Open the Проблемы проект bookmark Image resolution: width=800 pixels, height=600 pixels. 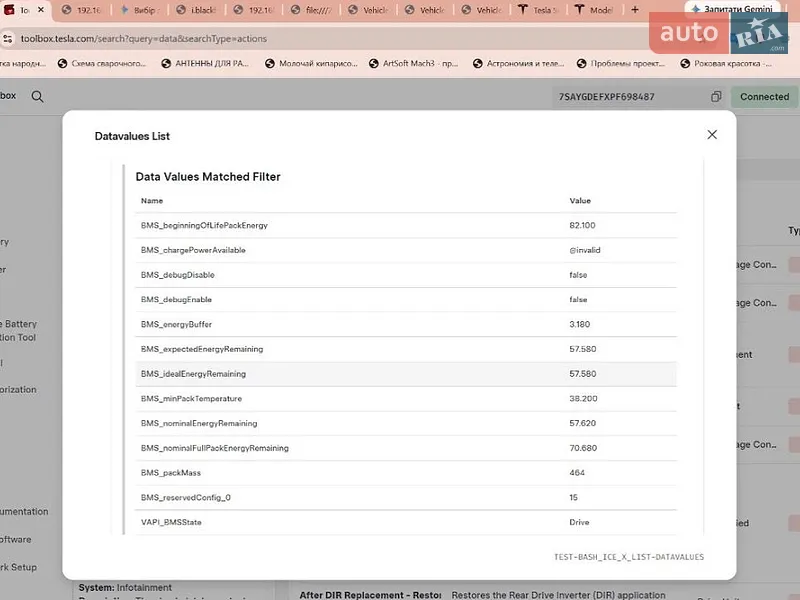coord(621,63)
